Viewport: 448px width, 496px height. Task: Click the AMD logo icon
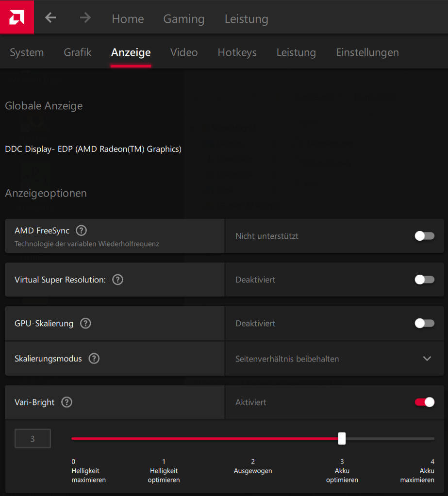[17, 17]
